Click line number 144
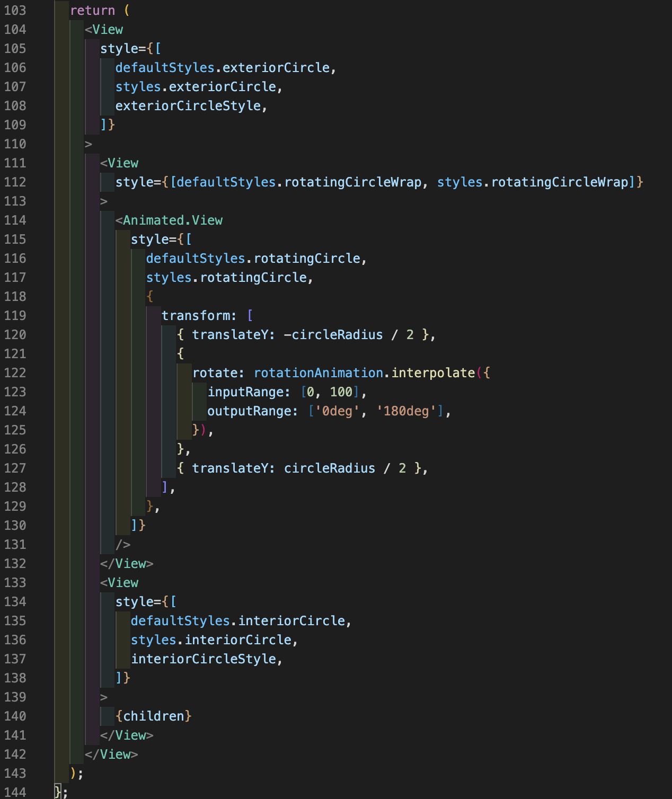 click(15, 792)
